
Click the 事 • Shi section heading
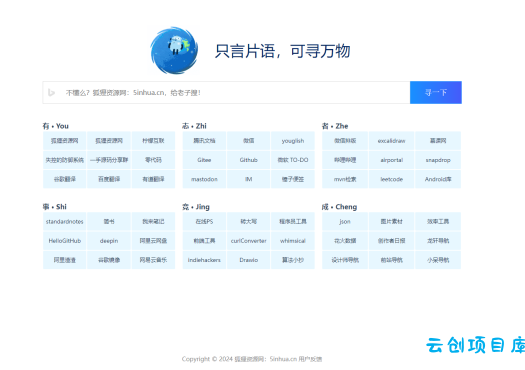point(55,207)
